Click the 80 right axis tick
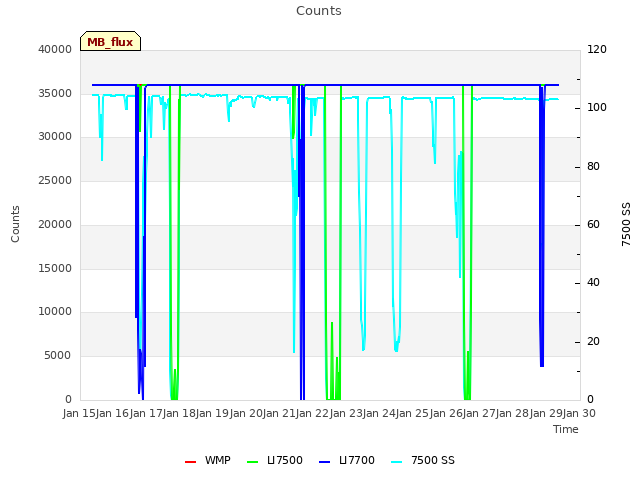The image size is (640, 480). click(593, 167)
